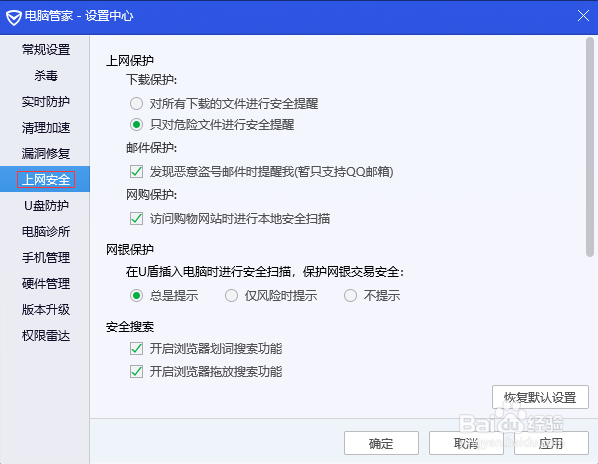The height and width of the screenshot is (464, 598).
Task: Select 硬件管理 in the sidebar
Action: 46,284
